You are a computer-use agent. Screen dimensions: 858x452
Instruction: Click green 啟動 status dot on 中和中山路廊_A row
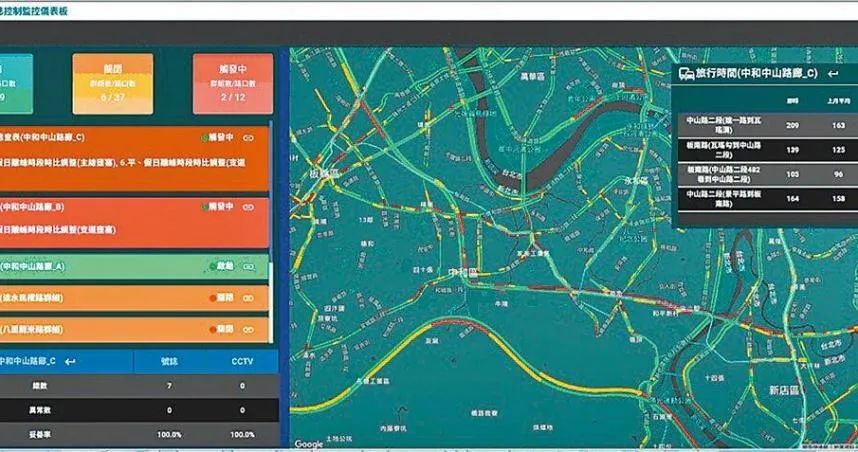click(x=212, y=266)
